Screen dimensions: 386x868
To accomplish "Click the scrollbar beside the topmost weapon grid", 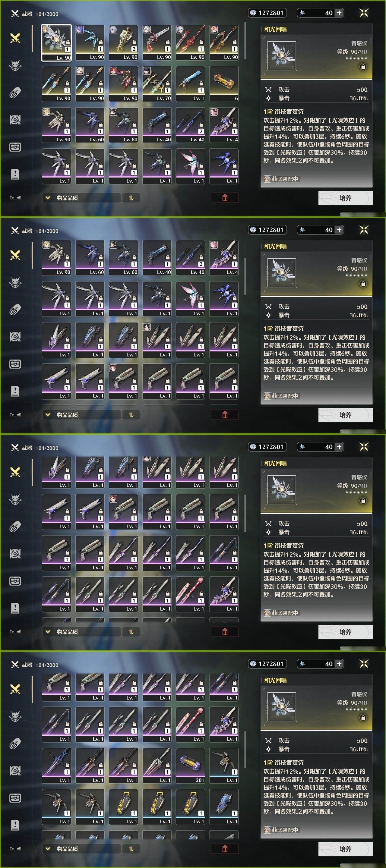I will click(x=245, y=41).
